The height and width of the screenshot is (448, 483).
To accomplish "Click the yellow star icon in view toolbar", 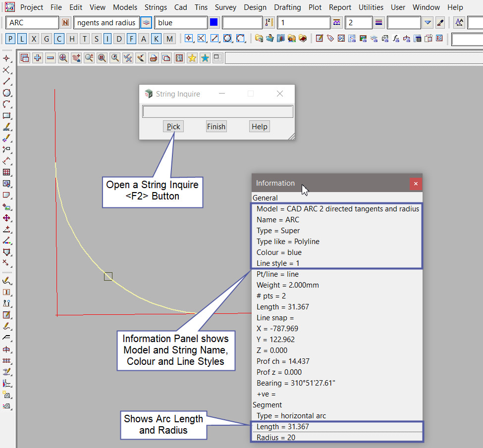I will coord(192,58).
